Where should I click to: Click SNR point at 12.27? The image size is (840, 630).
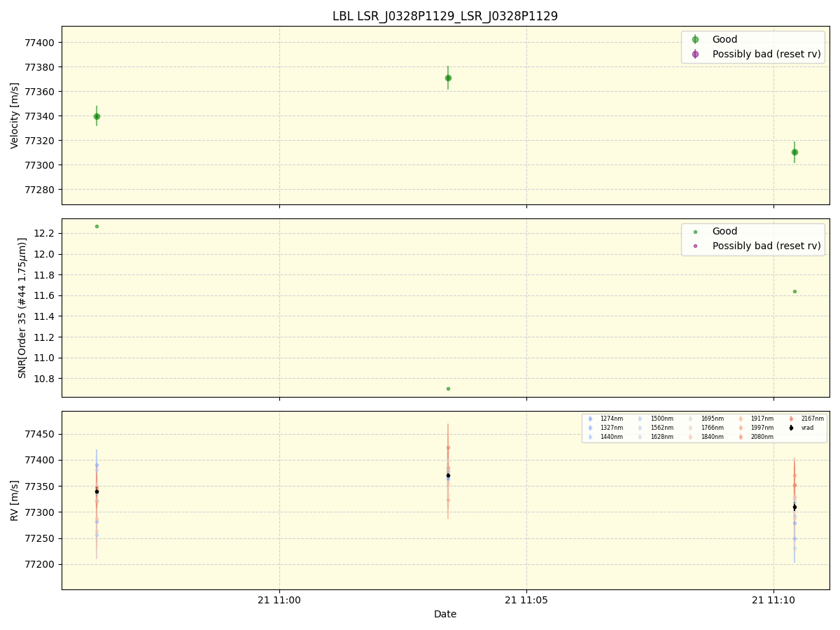pos(97,226)
